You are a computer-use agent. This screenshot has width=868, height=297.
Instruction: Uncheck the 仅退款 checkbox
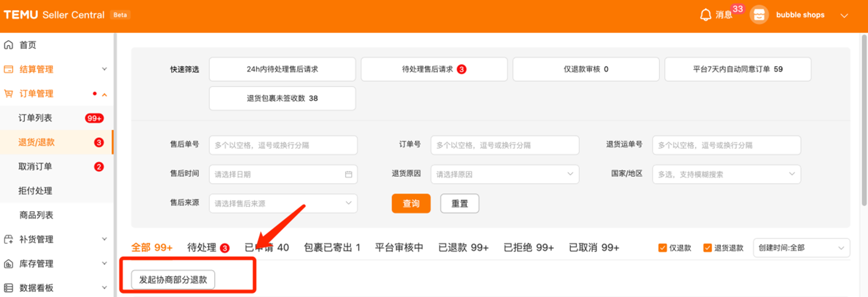pos(662,248)
